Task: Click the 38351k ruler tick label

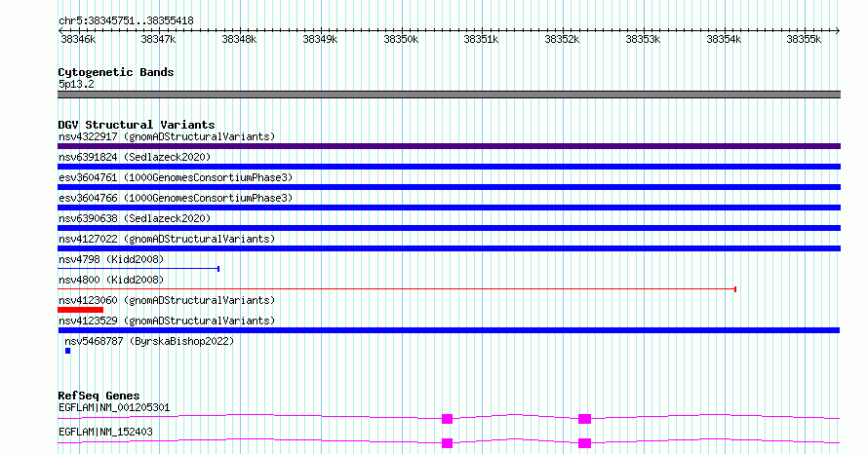Action: click(x=481, y=40)
